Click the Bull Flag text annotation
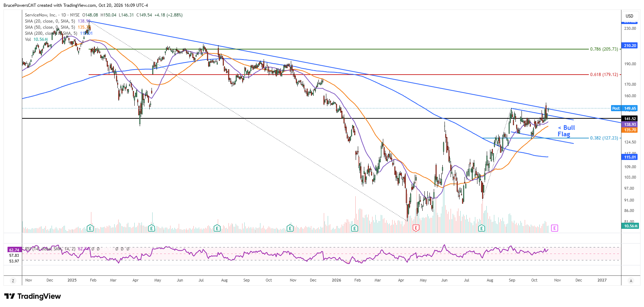Viewport: 644px width, 307px height. [566, 131]
